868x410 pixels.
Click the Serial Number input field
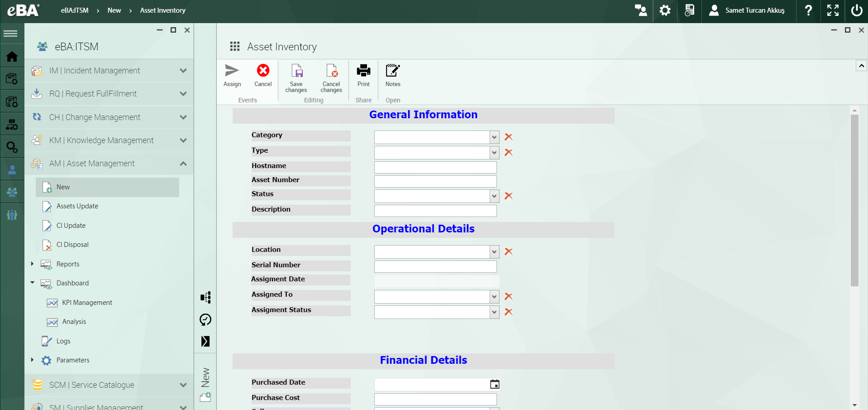(435, 266)
